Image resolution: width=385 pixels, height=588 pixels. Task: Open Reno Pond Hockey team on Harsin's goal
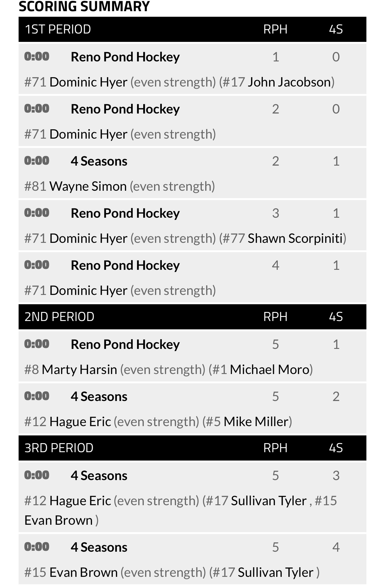pyautogui.click(x=125, y=345)
